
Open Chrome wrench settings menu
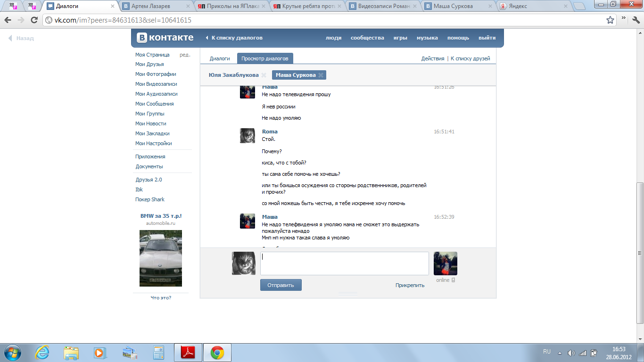[x=635, y=20]
